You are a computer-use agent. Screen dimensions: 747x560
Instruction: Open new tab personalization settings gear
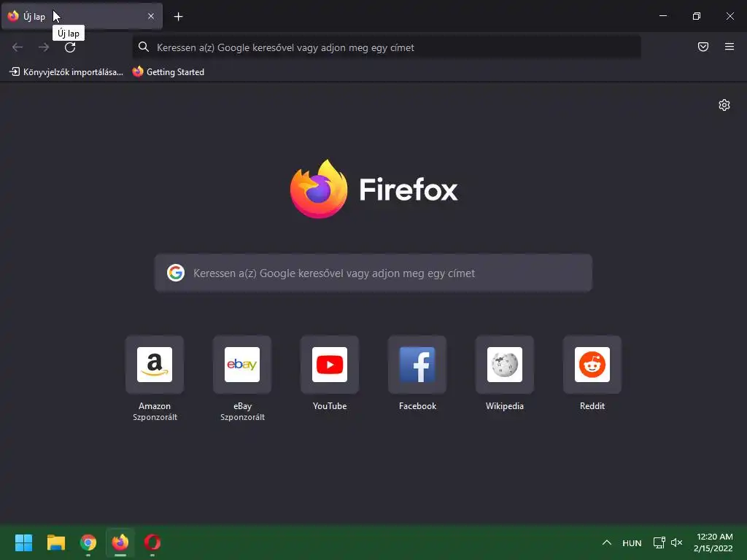coord(724,105)
